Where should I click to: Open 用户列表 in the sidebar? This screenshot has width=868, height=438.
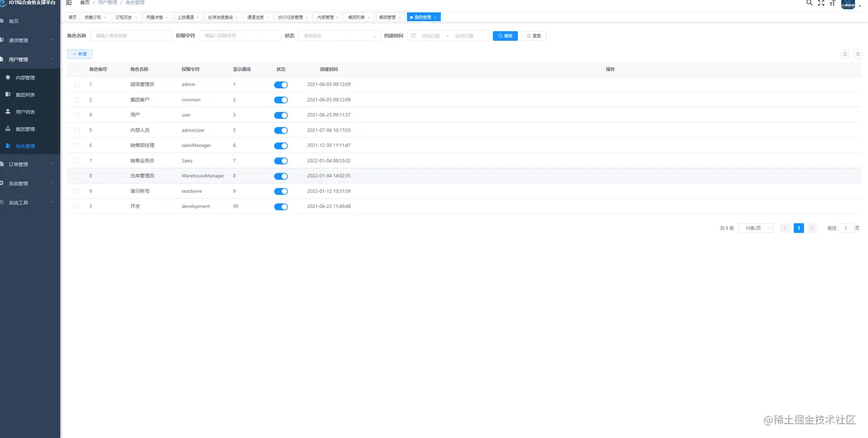click(x=30, y=112)
